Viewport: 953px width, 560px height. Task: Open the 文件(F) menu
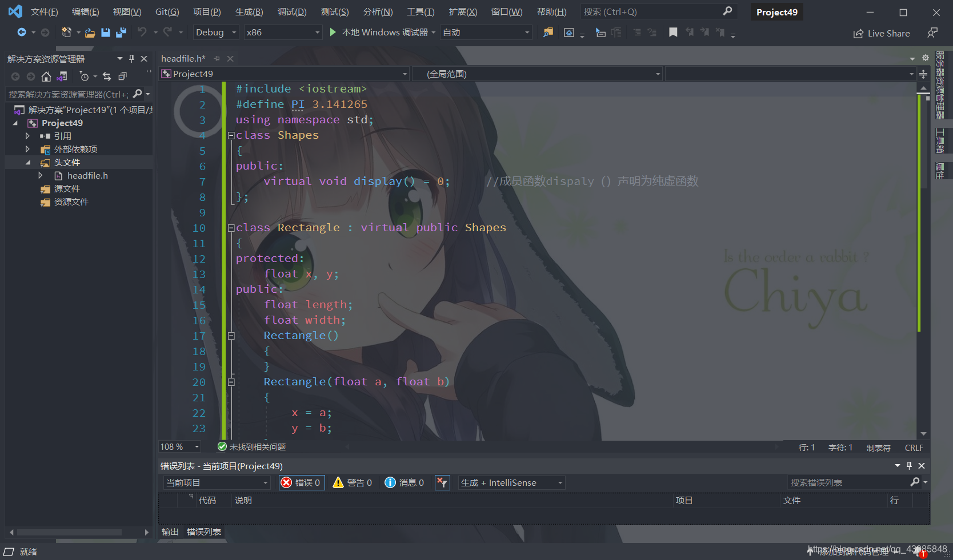coord(44,12)
